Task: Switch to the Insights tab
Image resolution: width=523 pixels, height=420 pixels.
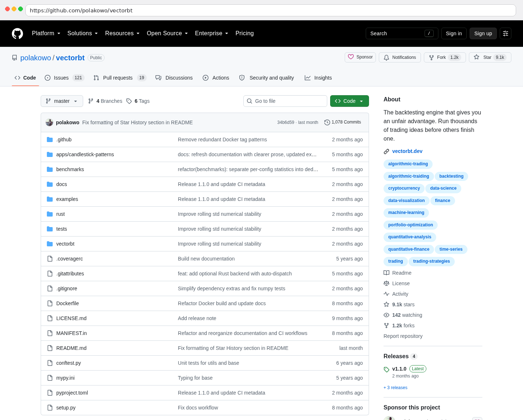Action: (318, 78)
